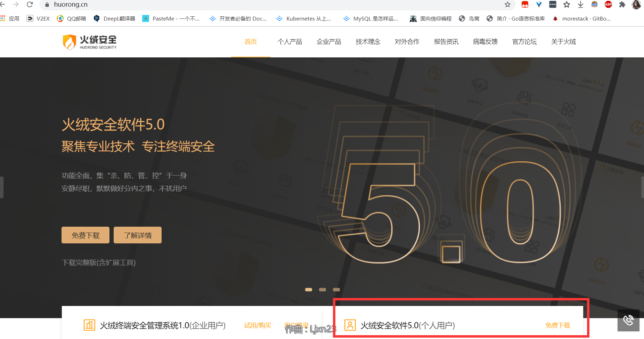
Task: Select the first carousel indicator dot
Action: (x=309, y=290)
